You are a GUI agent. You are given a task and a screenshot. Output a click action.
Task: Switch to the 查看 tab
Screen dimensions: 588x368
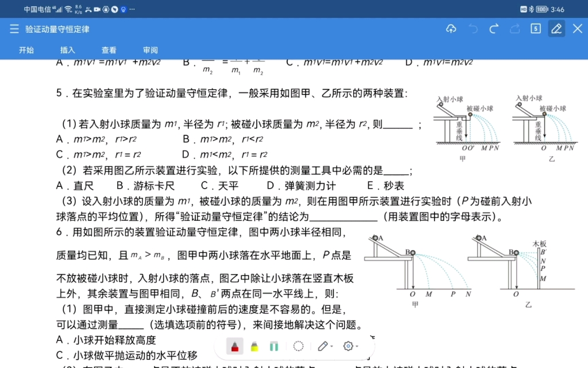109,50
